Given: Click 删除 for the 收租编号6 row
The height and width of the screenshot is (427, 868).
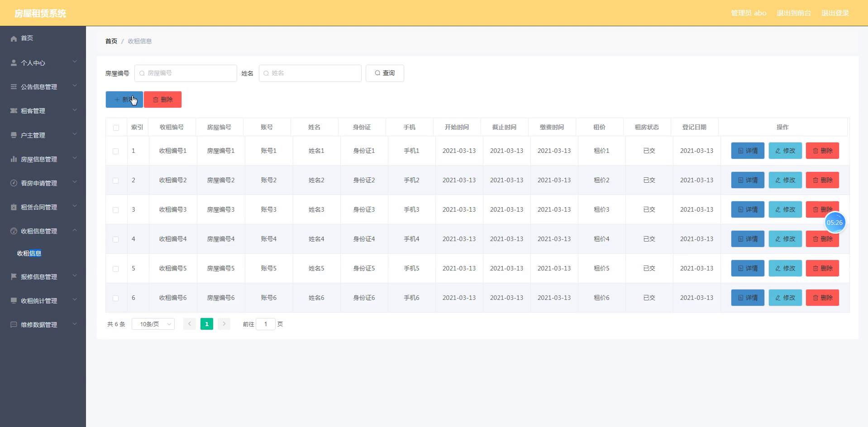Looking at the screenshot, I should coord(822,298).
